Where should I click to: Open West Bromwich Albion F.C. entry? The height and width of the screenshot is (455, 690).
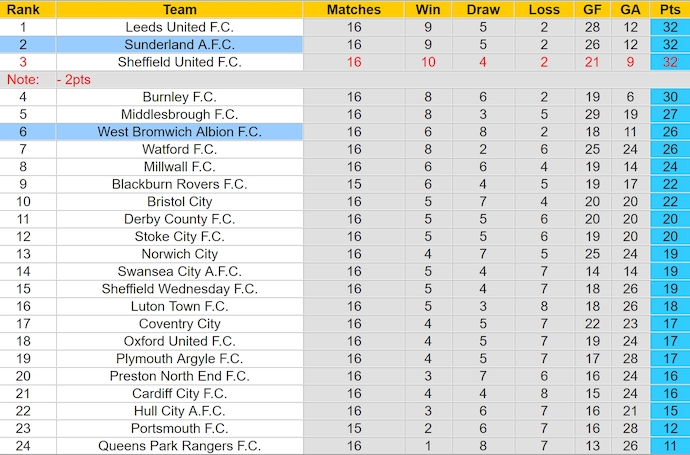[x=180, y=132]
